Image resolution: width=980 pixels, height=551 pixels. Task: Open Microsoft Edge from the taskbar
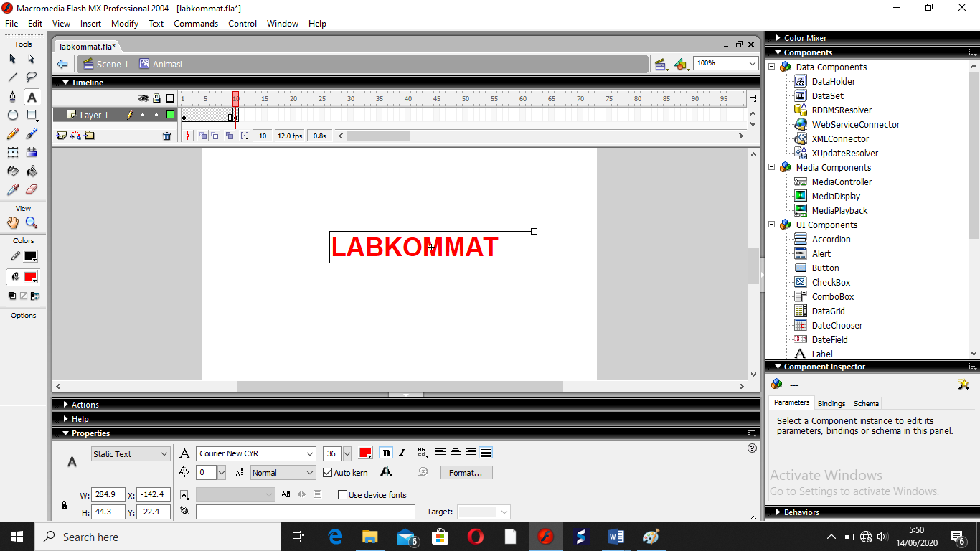[335, 537]
